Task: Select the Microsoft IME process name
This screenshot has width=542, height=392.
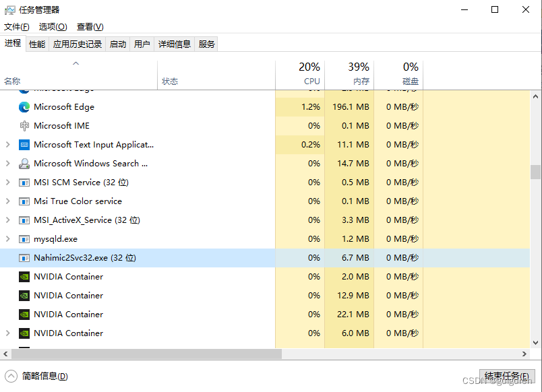Action: point(61,126)
